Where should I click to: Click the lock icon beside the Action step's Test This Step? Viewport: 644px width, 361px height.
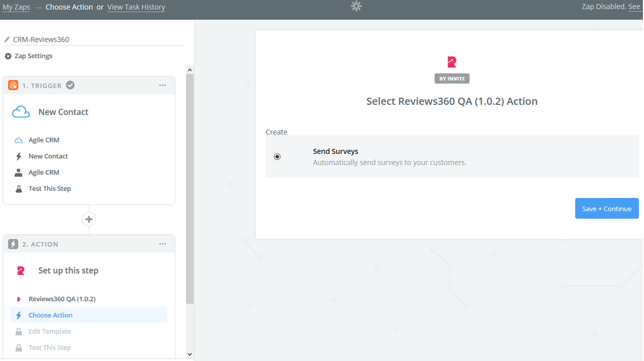tap(18, 348)
